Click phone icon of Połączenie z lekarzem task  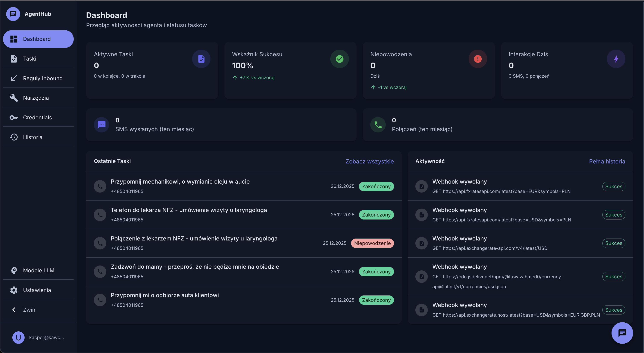click(100, 243)
